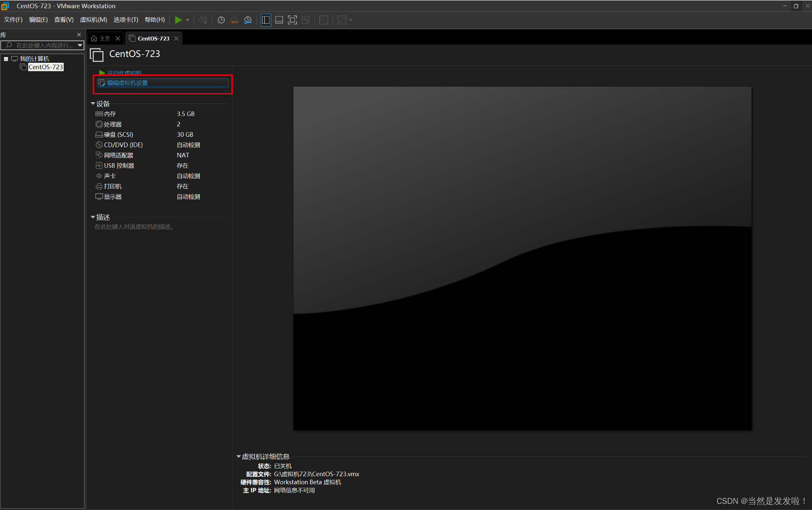This screenshot has height=510, width=812.
Task: Collapse the 虚拟机详细信息 section
Action: [238, 456]
